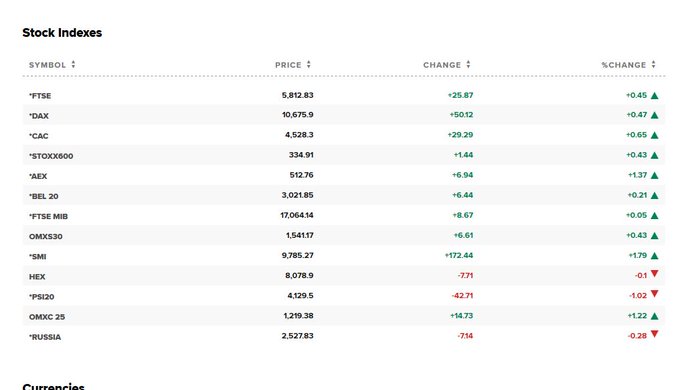Viewport: 680px width, 390px height.
Task: Open the *BEL 20 index link
Action: 44,196
